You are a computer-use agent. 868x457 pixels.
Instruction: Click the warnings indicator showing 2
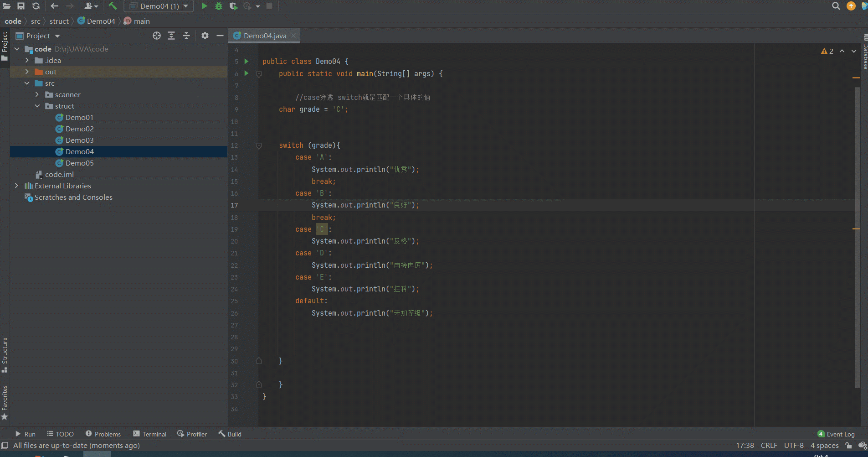click(x=827, y=51)
